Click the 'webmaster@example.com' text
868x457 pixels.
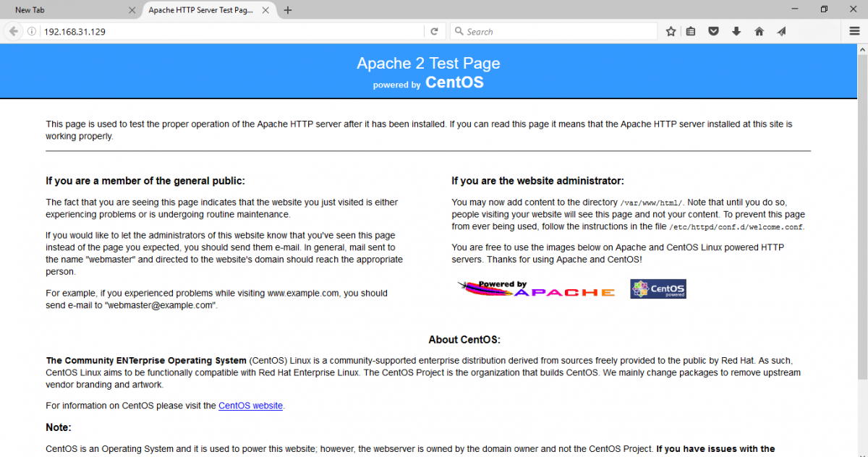pyautogui.click(x=161, y=305)
